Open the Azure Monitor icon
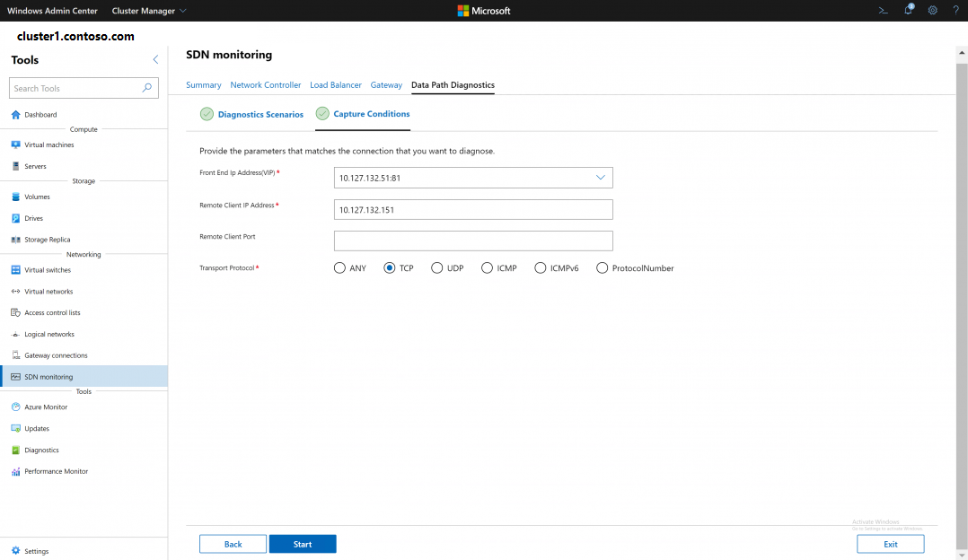 [x=15, y=407]
